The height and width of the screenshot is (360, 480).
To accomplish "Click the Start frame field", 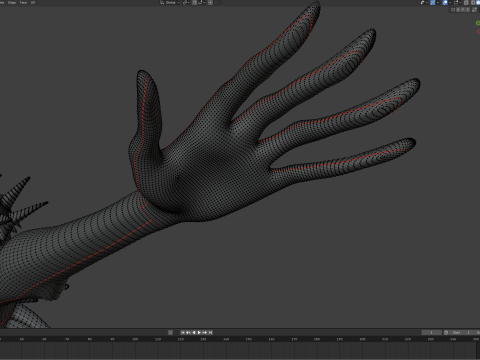I will pos(461,332).
